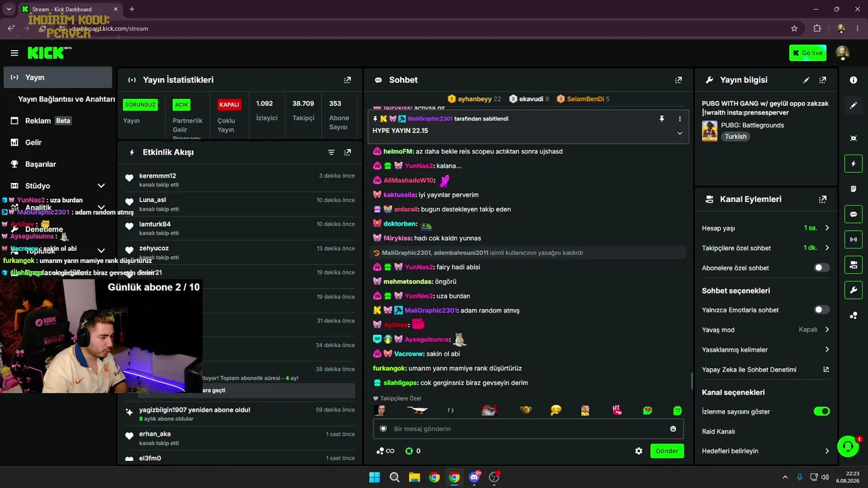The width and height of the screenshot is (868, 488).
Task: Click Raid Kanalı option
Action: (x=718, y=431)
